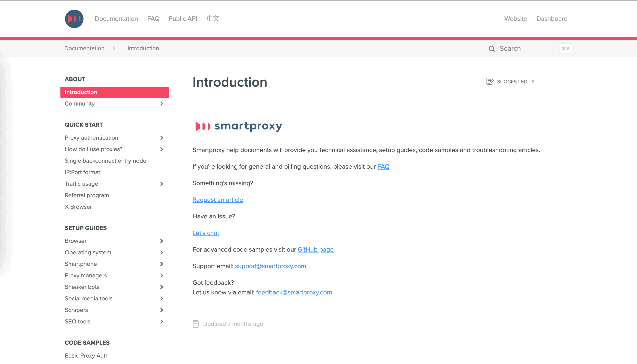The image size is (637, 364).
Task: Click support@smartproxy.com email link
Action: tap(271, 266)
